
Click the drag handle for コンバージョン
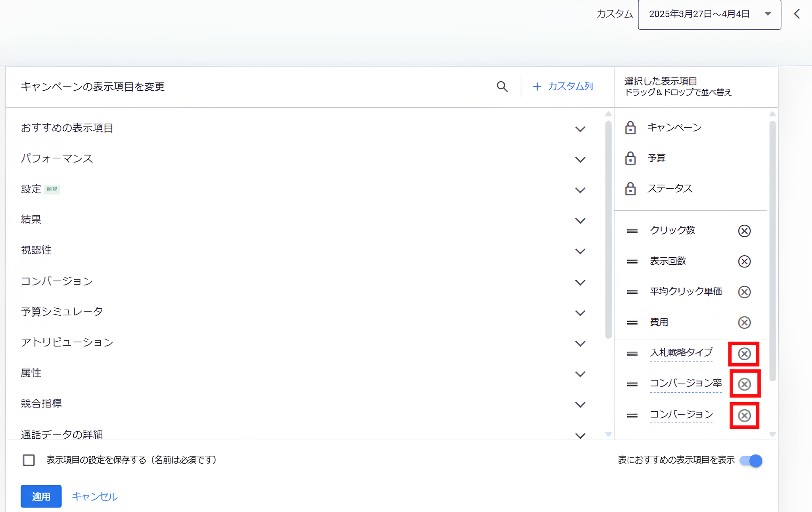pos(632,415)
